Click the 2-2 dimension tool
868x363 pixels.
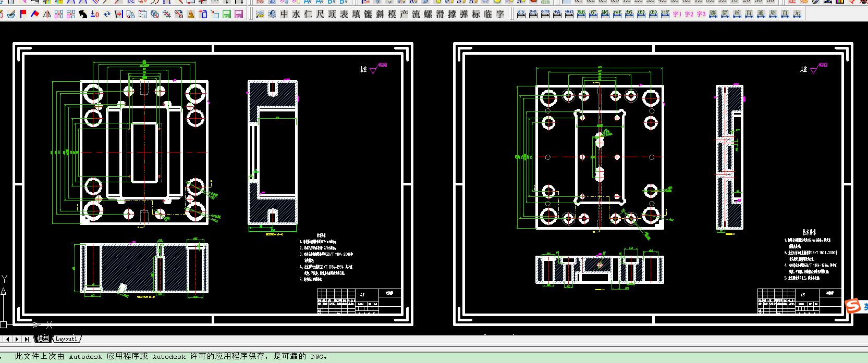533,14
